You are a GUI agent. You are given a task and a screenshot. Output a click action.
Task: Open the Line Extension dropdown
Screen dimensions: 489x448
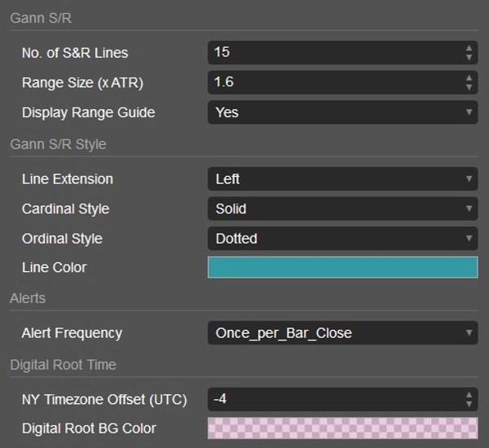click(x=342, y=179)
